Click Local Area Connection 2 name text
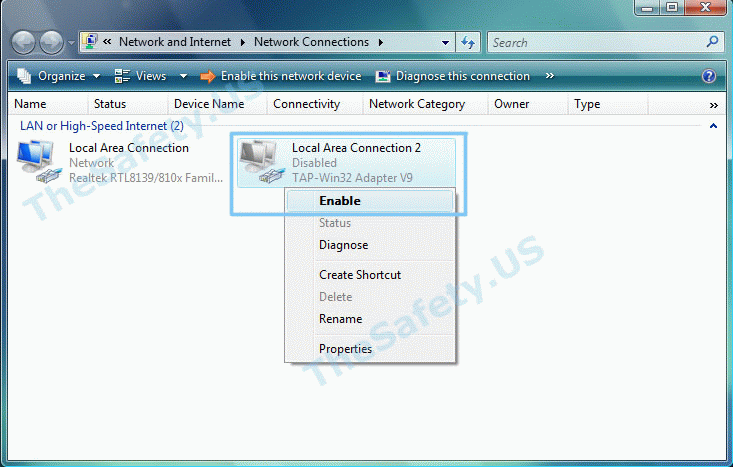Image resolution: width=733 pixels, height=467 pixels. point(356,148)
